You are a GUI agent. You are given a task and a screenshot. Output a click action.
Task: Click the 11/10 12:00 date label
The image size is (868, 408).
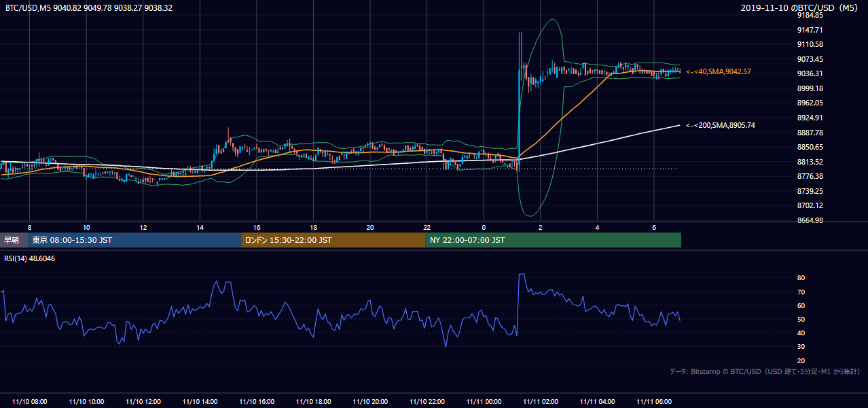143,402
